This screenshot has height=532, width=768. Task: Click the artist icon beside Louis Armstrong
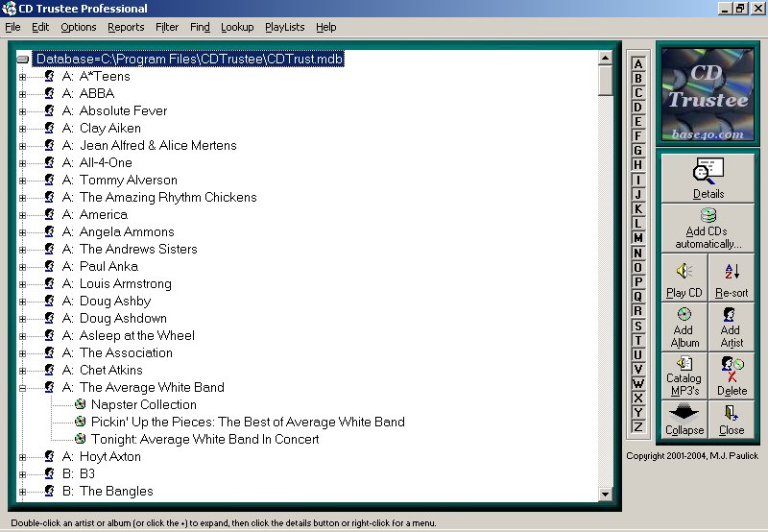(x=49, y=283)
